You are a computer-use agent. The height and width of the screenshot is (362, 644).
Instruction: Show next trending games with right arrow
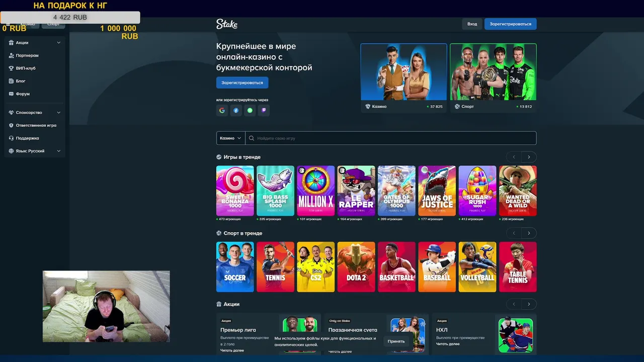click(529, 157)
